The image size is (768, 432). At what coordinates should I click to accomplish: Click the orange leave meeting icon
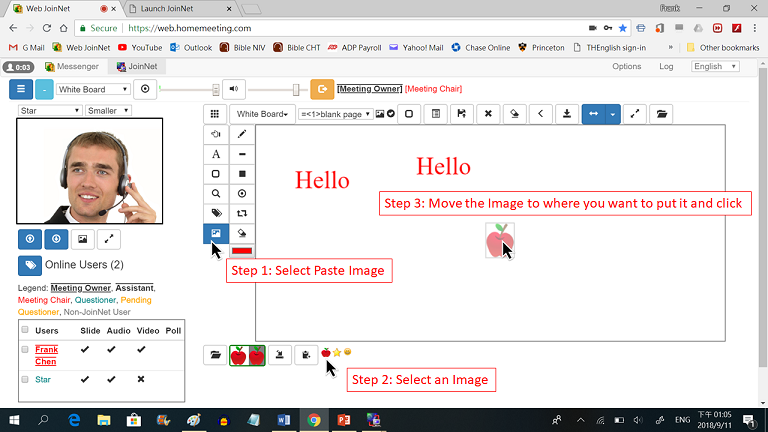(322, 89)
